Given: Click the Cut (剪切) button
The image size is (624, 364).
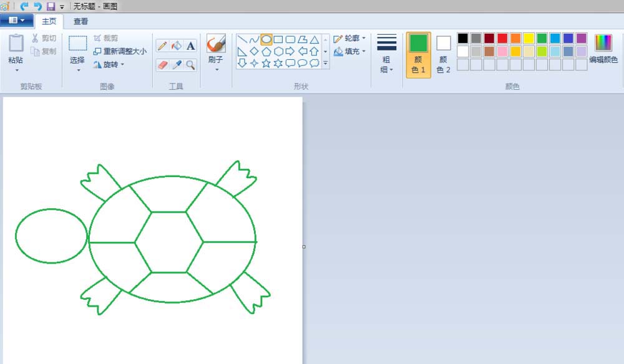Looking at the screenshot, I should [44, 38].
